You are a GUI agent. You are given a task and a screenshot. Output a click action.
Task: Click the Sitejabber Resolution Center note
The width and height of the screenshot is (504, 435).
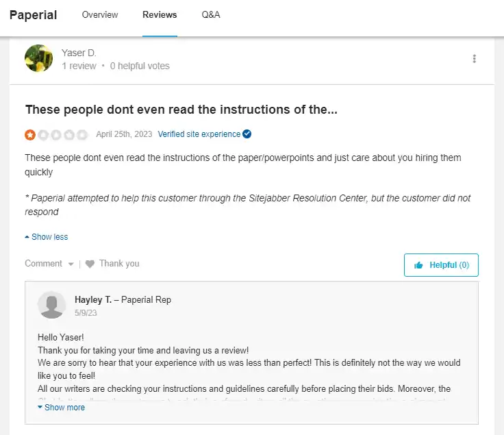[x=247, y=205]
